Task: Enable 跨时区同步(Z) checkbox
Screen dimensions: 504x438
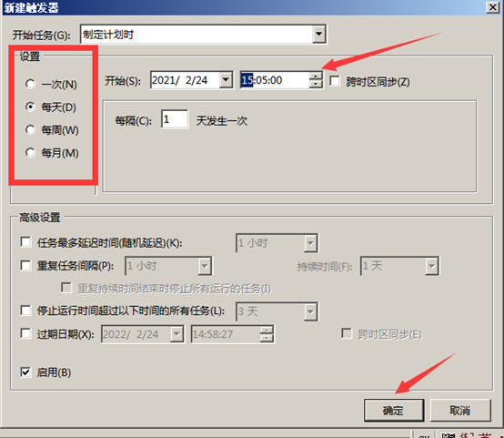Action: click(x=335, y=81)
